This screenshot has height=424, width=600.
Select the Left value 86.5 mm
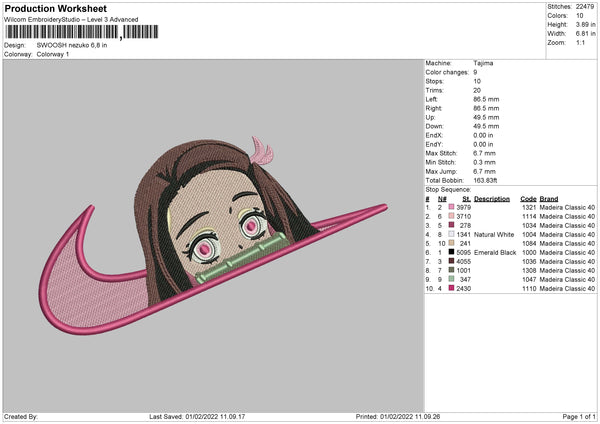click(x=486, y=99)
